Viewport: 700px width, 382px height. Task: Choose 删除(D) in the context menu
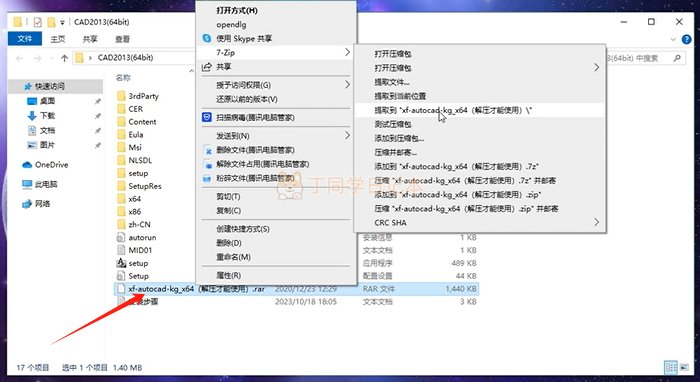pyautogui.click(x=277, y=243)
